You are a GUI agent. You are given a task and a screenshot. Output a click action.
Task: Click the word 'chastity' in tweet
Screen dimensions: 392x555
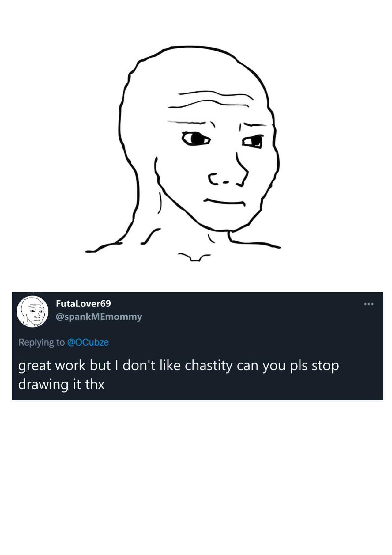209,366
